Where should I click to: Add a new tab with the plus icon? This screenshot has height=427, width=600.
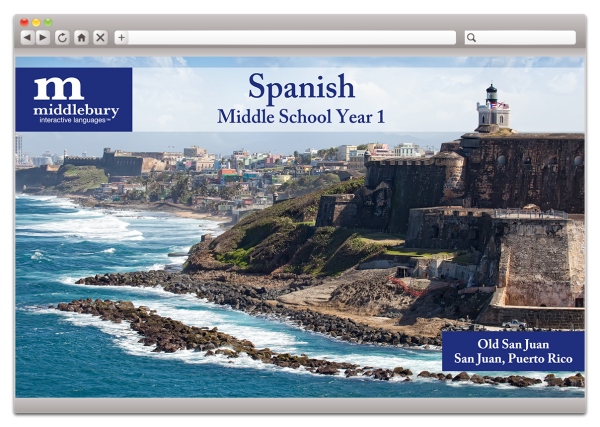pos(121,37)
